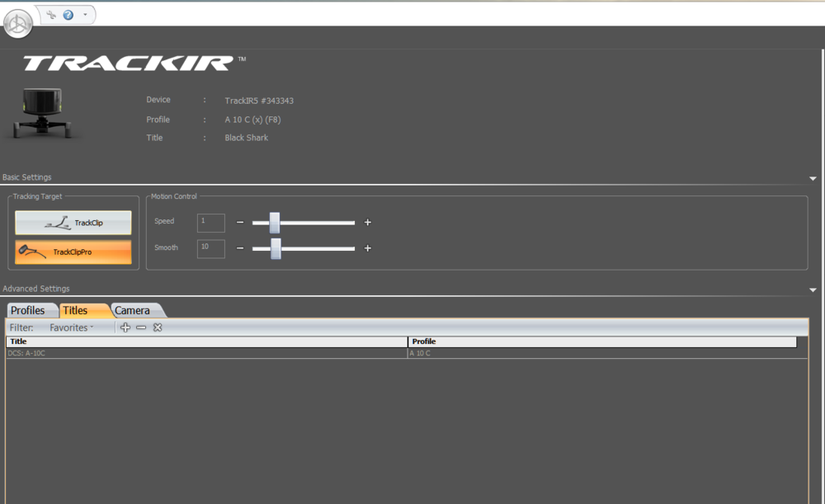Switch to the Camera tab
This screenshot has height=504, width=825.
(x=136, y=310)
